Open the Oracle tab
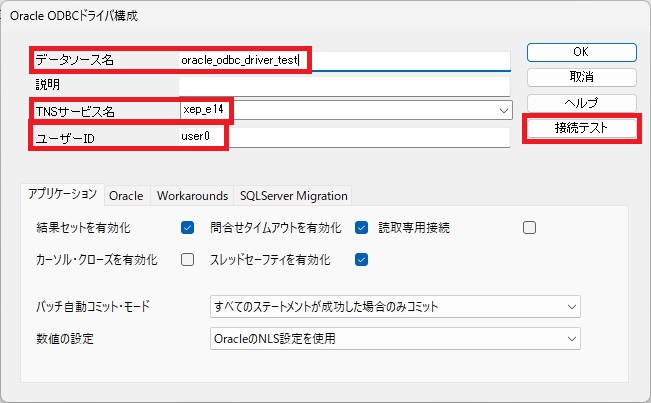 click(126, 195)
